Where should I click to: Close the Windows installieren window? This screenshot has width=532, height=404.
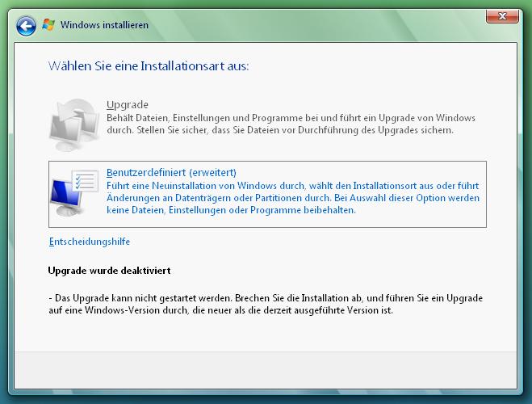point(502,16)
